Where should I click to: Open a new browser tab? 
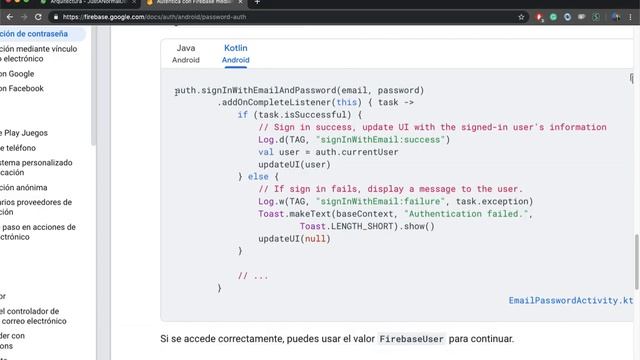257,2
